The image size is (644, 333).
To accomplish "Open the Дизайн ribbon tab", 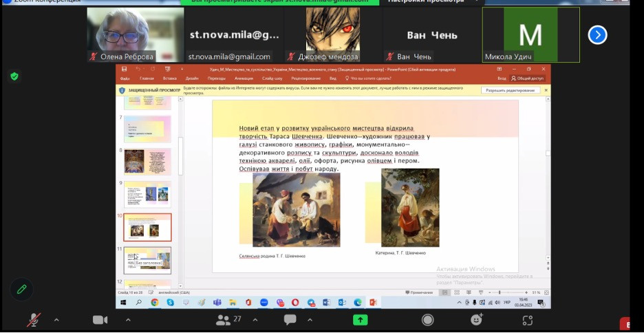I will tap(192, 78).
